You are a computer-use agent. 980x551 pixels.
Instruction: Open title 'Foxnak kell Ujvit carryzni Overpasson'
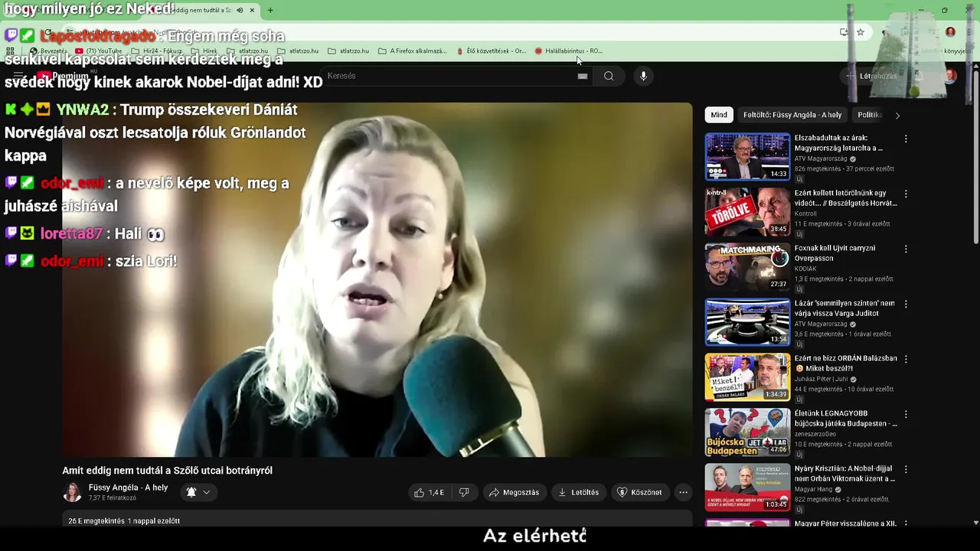pyautogui.click(x=835, y=253)
